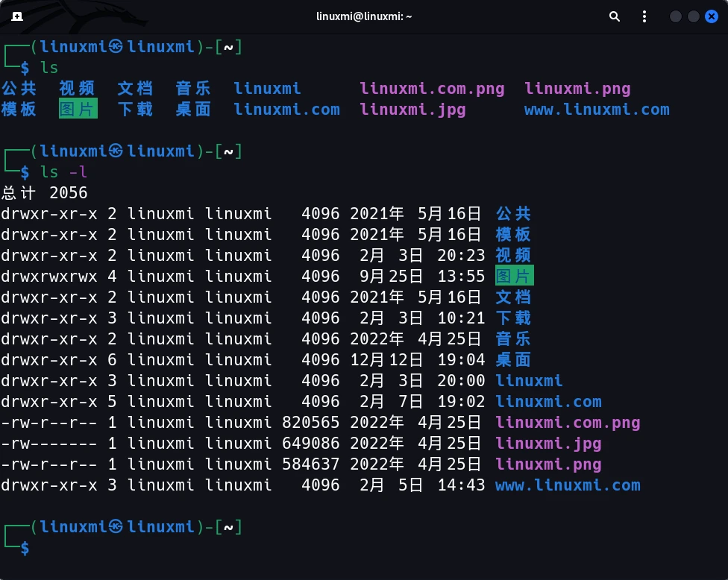Image resolution: width=728 pixels, height=580 pixels.
Task: Click linuxmi.com directory in ls -l listing
Action: pyautogui.click(x=548, y=401)
